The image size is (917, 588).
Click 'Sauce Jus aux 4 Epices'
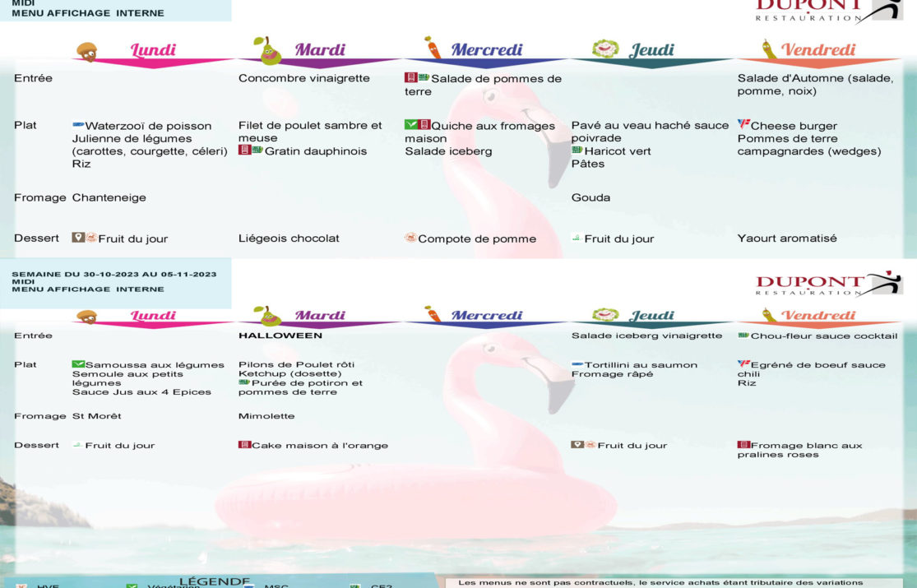click(141, 392)
